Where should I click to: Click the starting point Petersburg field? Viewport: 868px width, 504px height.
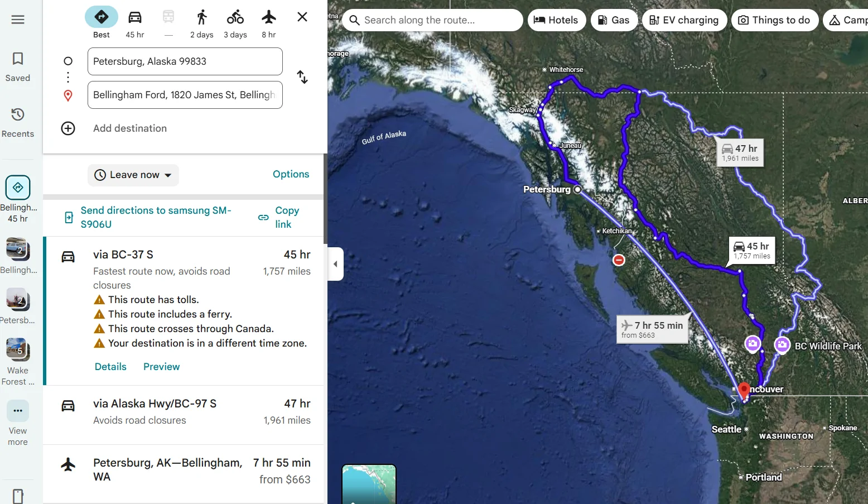pyautogui.click(x=185, y=61)
